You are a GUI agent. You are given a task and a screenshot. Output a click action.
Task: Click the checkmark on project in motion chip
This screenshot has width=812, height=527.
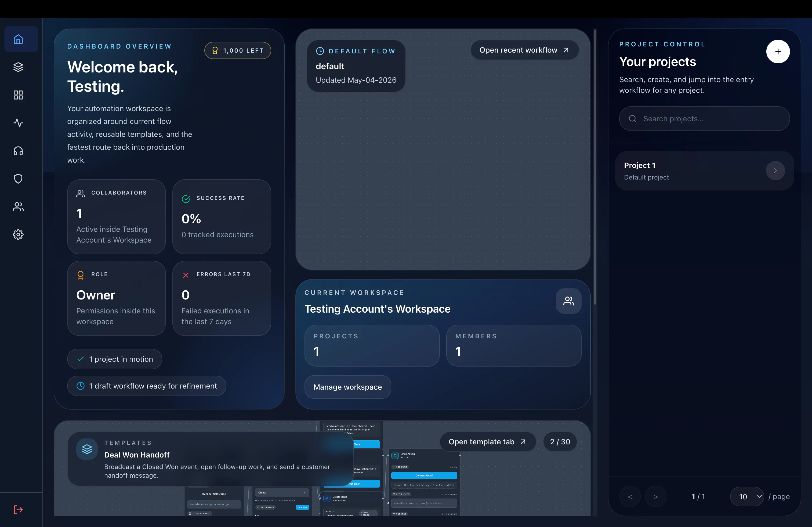tap(81, 359)
